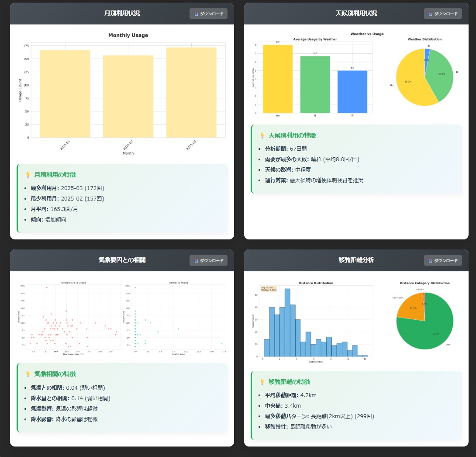Download the 月別利用状況 chart

click(x=209, y=14)
